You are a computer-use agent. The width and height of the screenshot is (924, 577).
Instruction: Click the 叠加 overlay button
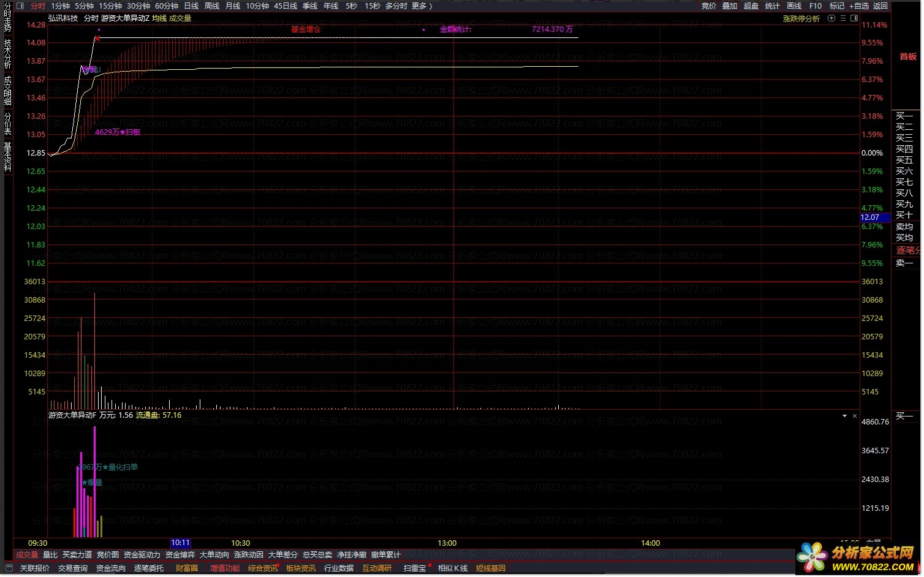click(730, 6)
